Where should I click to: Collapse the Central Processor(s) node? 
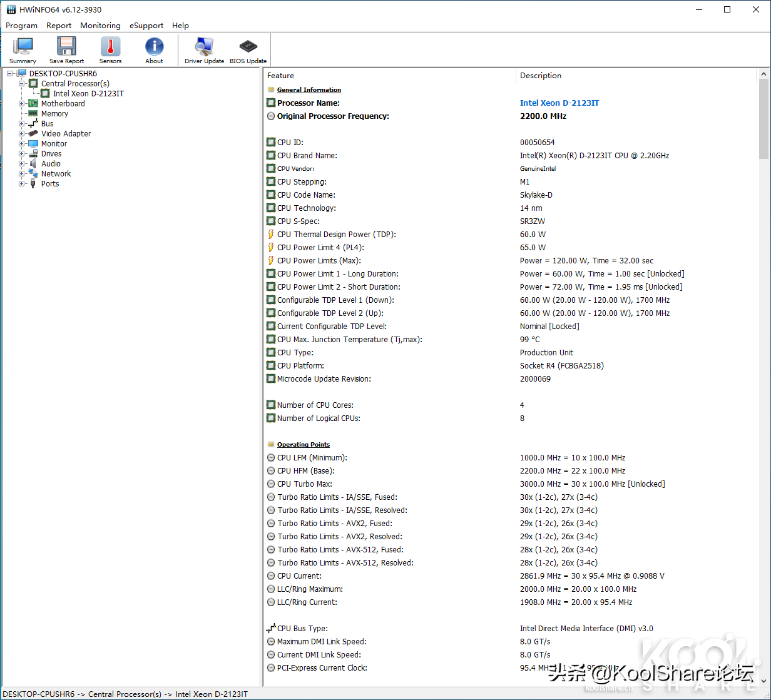[x=22, y=84]
